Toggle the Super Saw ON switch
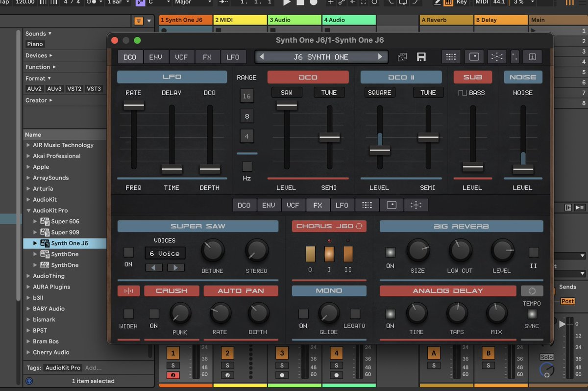The width and height of the screenshot is (588, 391). 128,252
